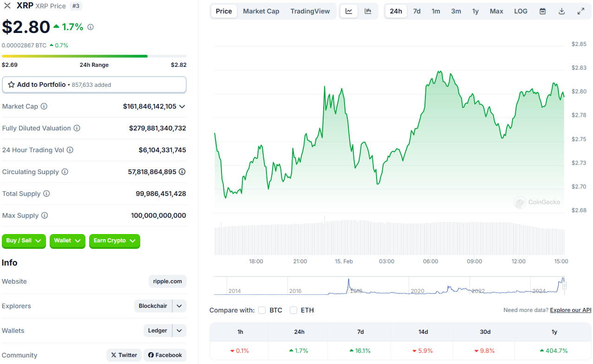Viewport: 593px width, 364px height.
Task: Select 3m time range
Action: pos(456,11)
